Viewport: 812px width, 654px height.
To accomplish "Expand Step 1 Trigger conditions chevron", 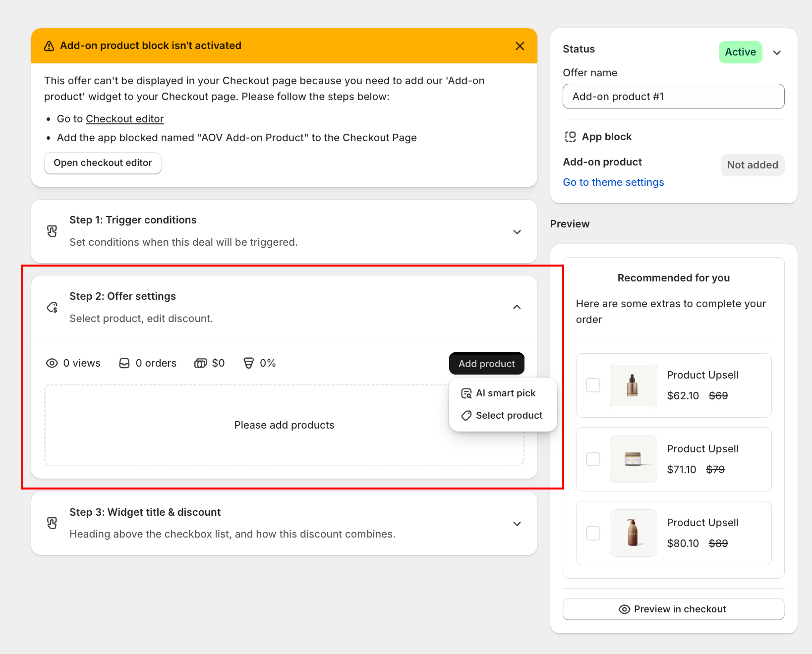I will pos(517,232).
